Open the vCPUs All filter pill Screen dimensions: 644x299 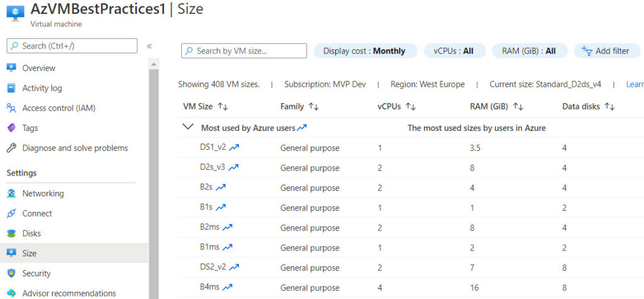tap(455, 51)
